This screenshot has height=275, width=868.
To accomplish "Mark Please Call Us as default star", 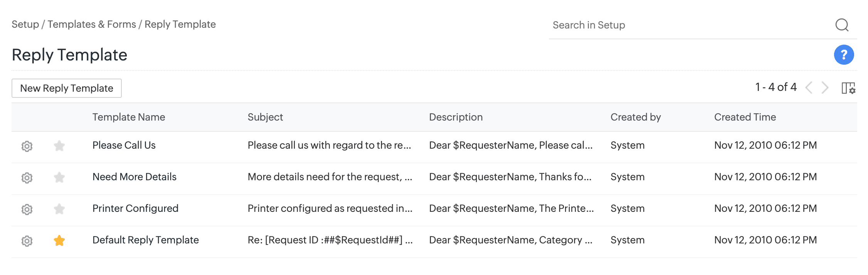I will pos(59,146).
